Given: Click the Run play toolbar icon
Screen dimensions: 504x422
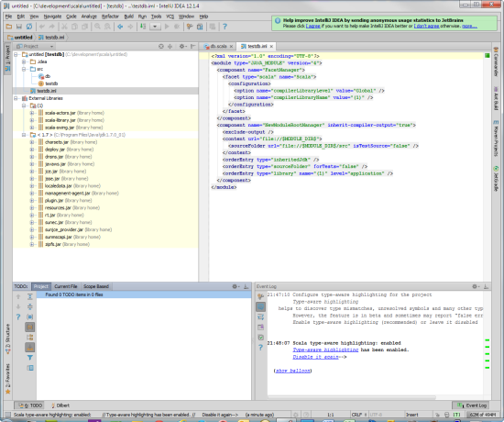Looking at the screenshot, I should point(167,27).
